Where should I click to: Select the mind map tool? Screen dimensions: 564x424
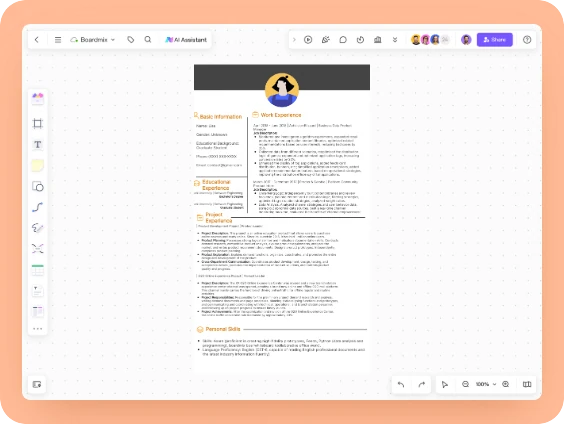click(37, 249)
